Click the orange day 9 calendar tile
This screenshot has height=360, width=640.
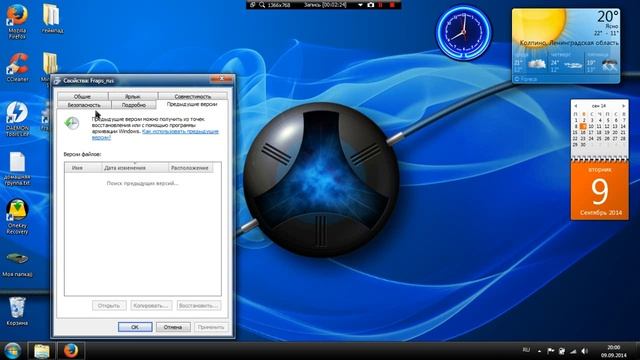pyautogui.click(x=600, y=190)
